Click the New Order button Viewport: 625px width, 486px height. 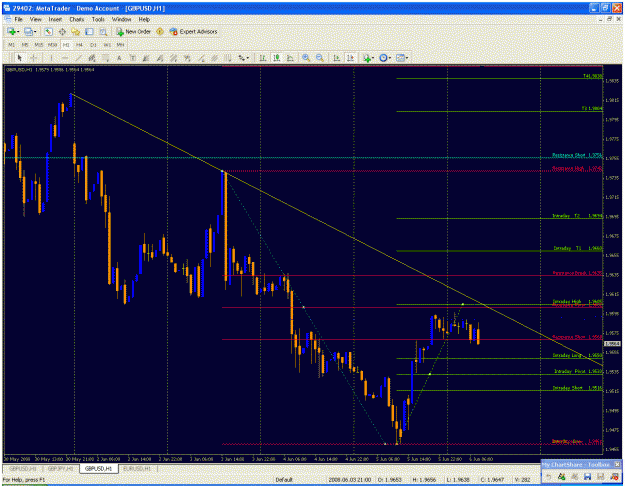click(x=134, y=31)
